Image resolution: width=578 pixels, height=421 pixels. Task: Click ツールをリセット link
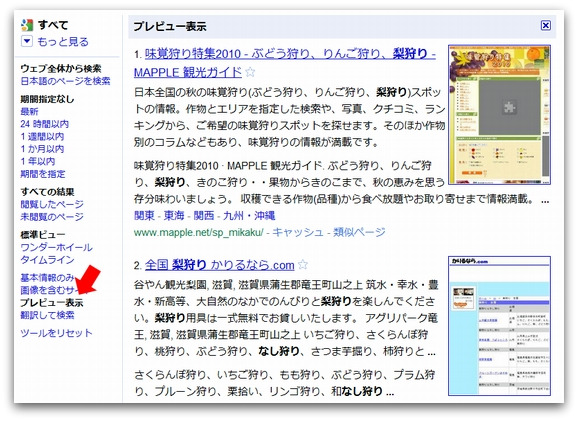56,333
